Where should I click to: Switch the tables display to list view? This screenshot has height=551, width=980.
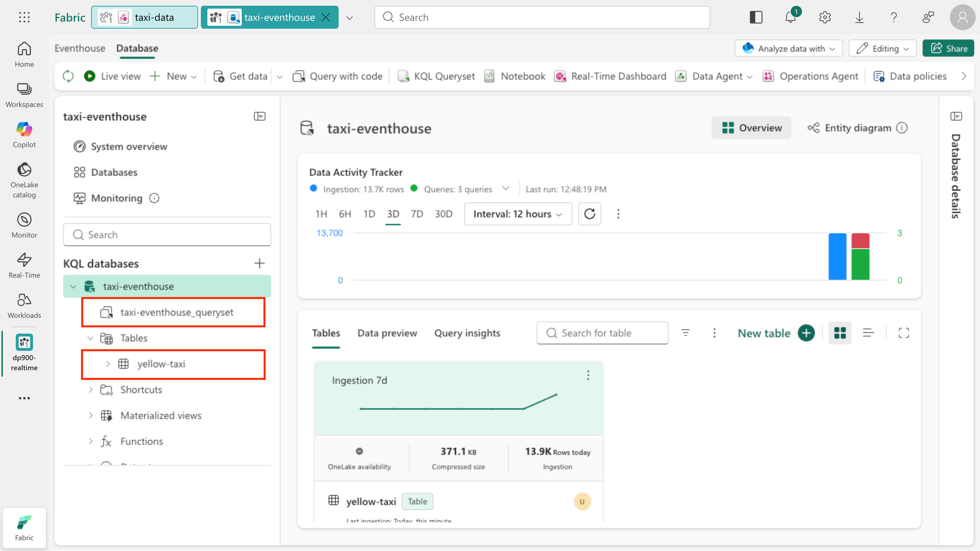(x=868, y=333)
